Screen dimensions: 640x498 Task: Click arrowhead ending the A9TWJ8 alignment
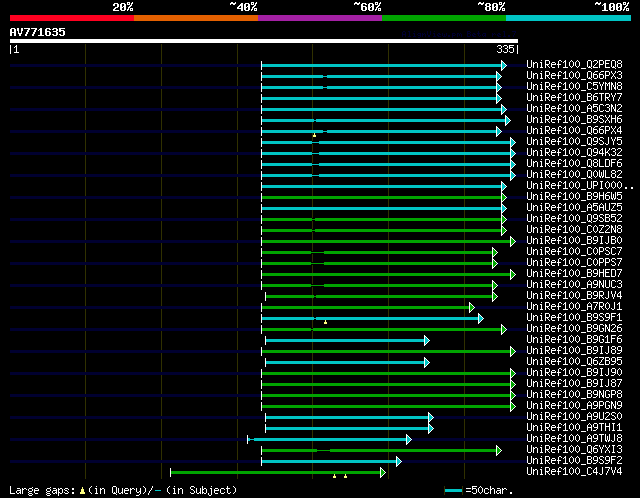point(409,440)
